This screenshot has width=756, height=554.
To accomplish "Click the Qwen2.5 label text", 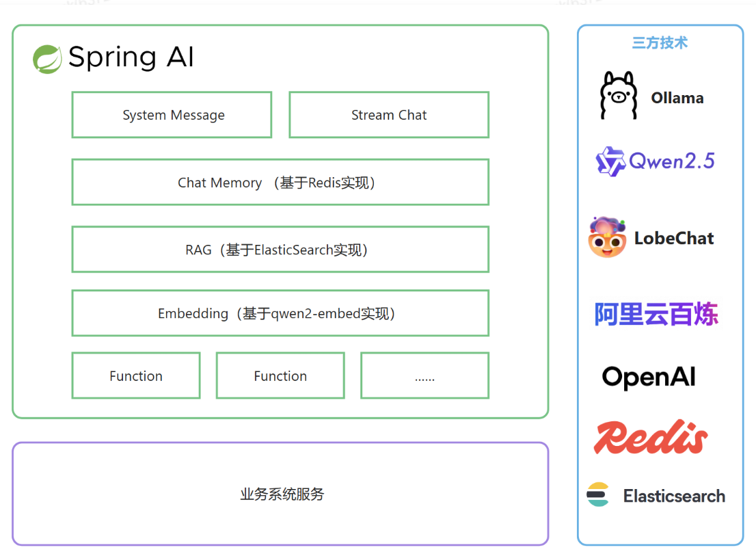I will (672, 161).
